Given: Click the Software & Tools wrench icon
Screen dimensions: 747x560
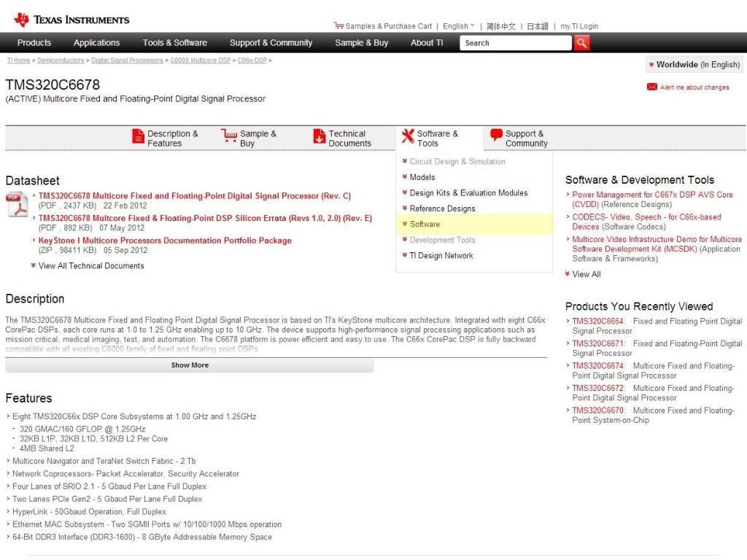Looking at the screenshot, I should click(408, 136).
